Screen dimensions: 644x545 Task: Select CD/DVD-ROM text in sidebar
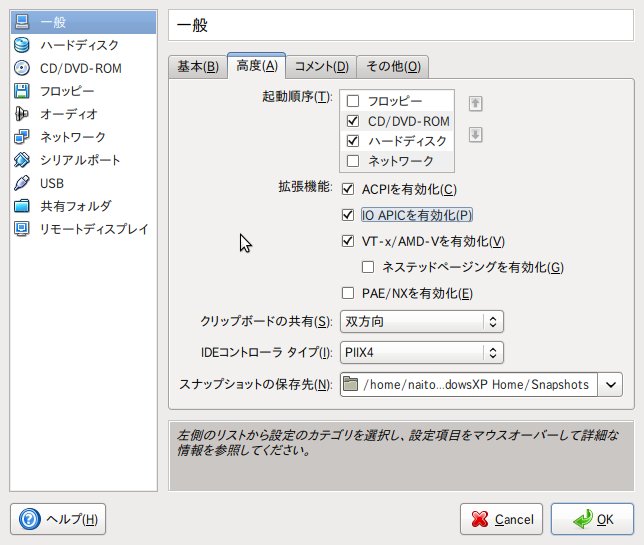point(81,68)
